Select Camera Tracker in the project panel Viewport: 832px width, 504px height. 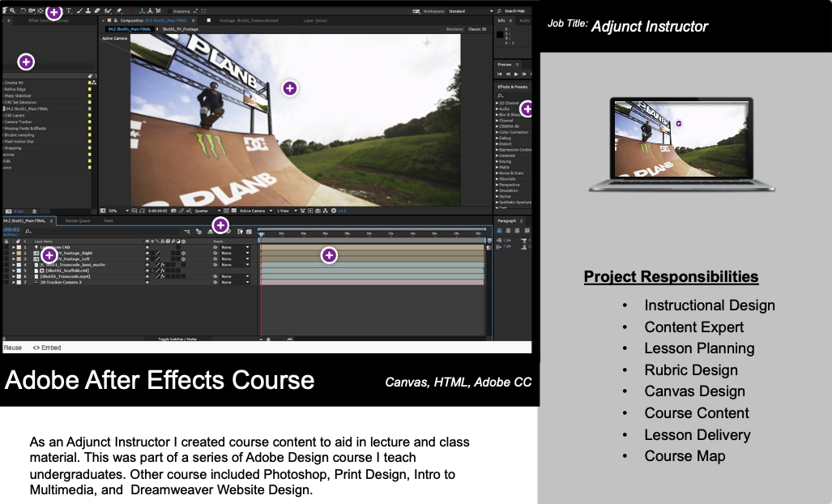coord(18,122)
